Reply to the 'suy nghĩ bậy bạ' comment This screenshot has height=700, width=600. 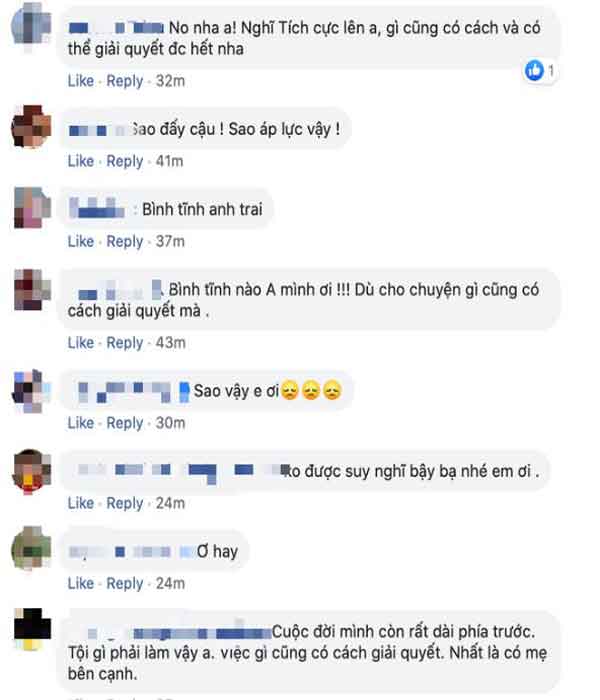125,504
